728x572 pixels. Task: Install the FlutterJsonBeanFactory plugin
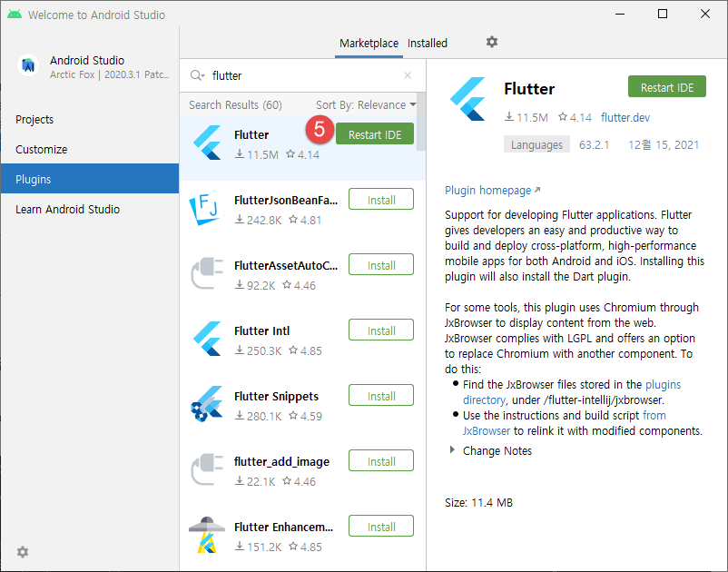380,199
